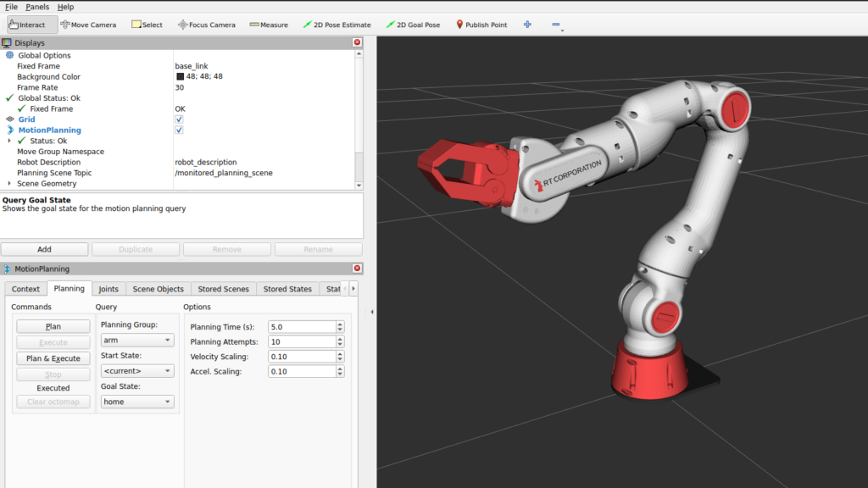Image resolution: width=868 pixels, height=488 pixels.
Task: Open the Planning Group dropdown
Action: pos(136,340)
